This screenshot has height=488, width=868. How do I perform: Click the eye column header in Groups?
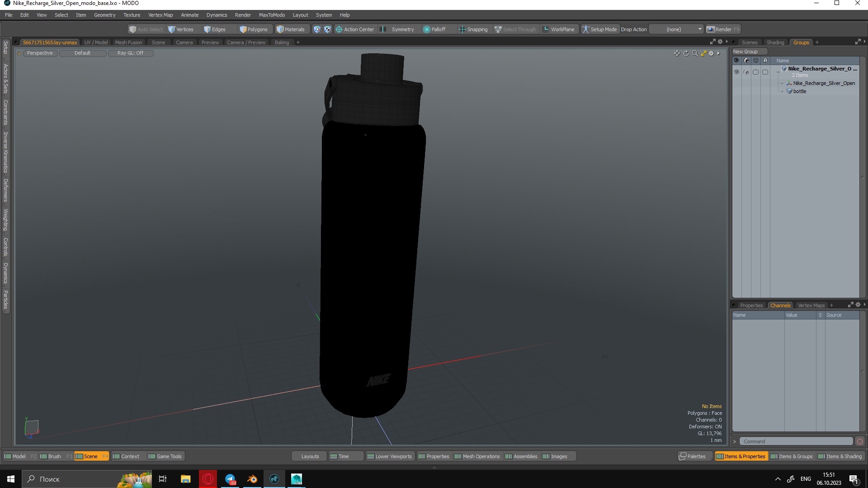tap(736, 61)
